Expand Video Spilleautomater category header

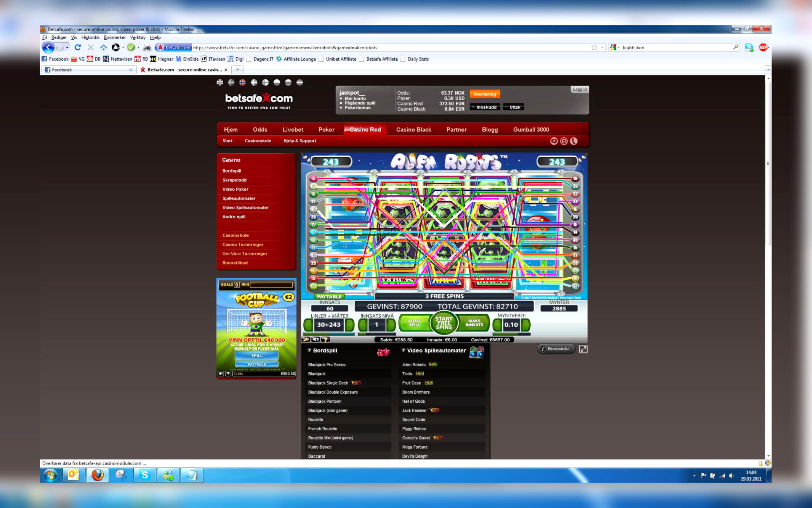[434, 350]
